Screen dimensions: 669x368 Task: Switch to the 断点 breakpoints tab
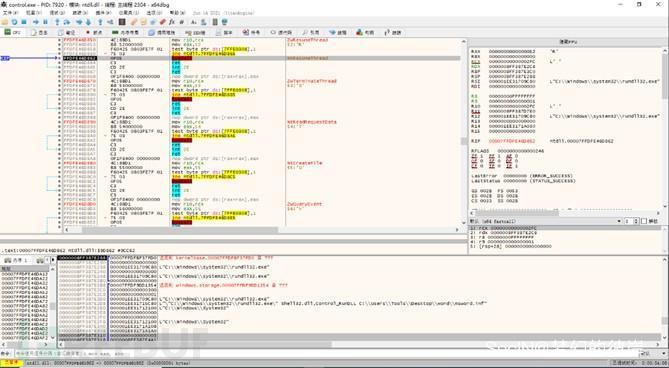94,32
